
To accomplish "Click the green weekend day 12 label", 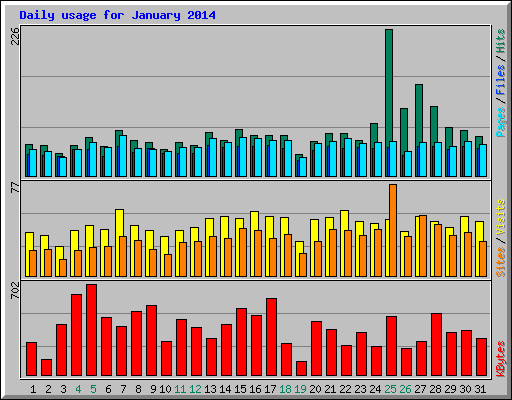I will coord(195,389).
